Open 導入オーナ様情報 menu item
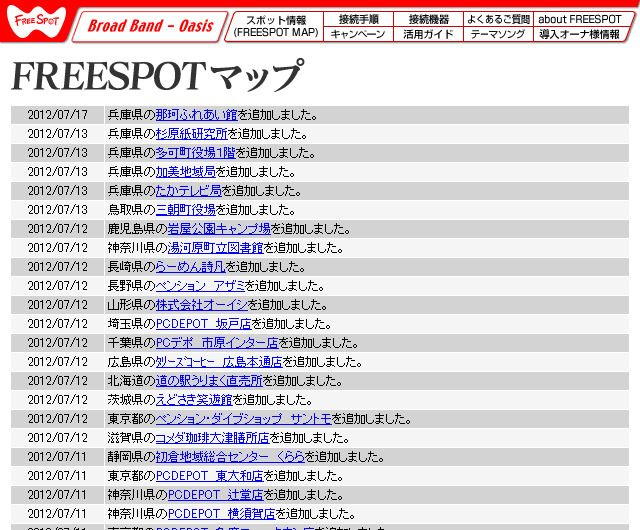Image resolution: width=640 pixels, height=530 pixels. tap(580, 34)
